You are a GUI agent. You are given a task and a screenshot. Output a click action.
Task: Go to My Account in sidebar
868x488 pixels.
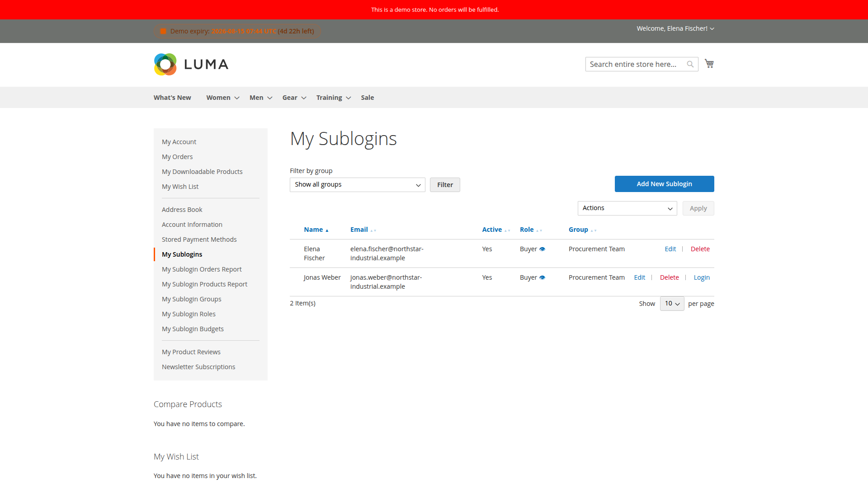[179, 142]
